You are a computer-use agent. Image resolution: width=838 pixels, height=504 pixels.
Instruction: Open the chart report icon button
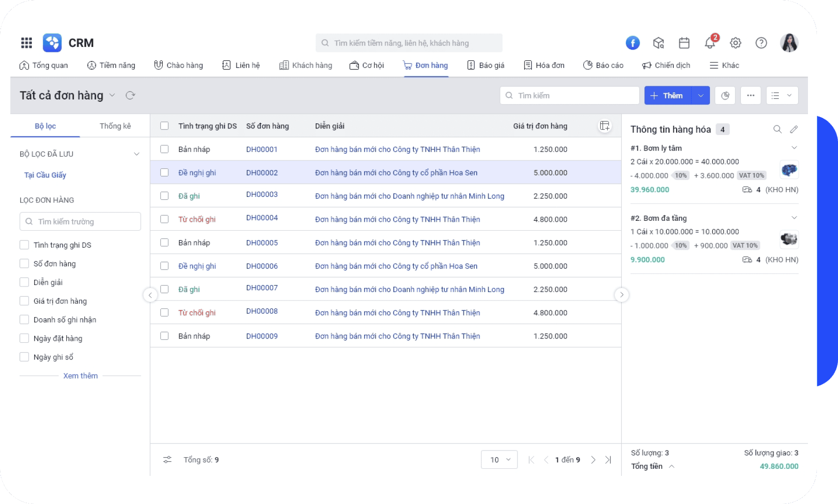(725, 96)
